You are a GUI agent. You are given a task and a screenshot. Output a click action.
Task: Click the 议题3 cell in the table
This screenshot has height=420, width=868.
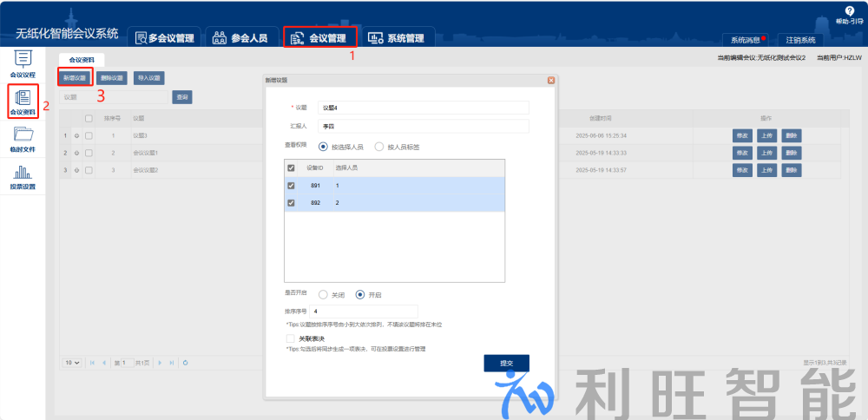tap(140, 135)
